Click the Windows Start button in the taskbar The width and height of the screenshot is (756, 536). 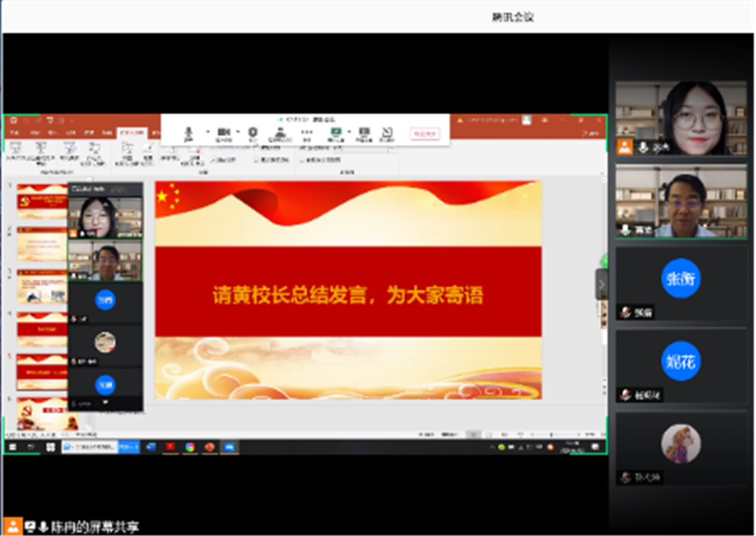[12, 447]
